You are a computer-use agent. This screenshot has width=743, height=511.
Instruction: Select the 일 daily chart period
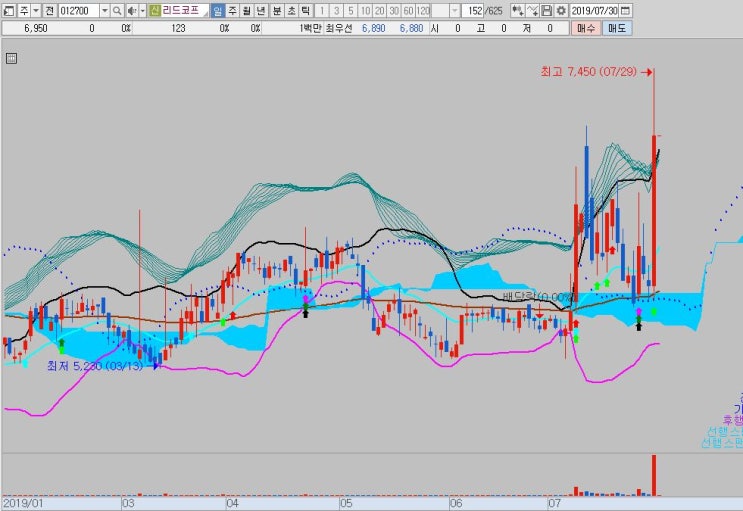tap(217, 10)
